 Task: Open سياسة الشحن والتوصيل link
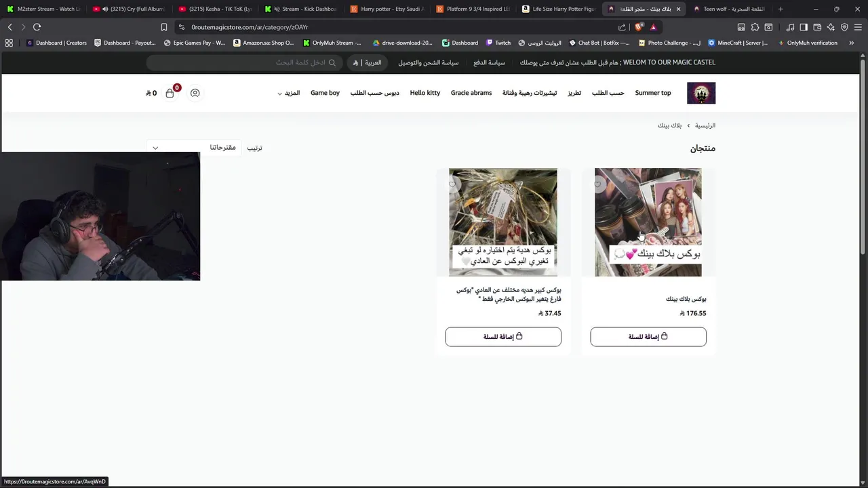click(x=429, y=62)
